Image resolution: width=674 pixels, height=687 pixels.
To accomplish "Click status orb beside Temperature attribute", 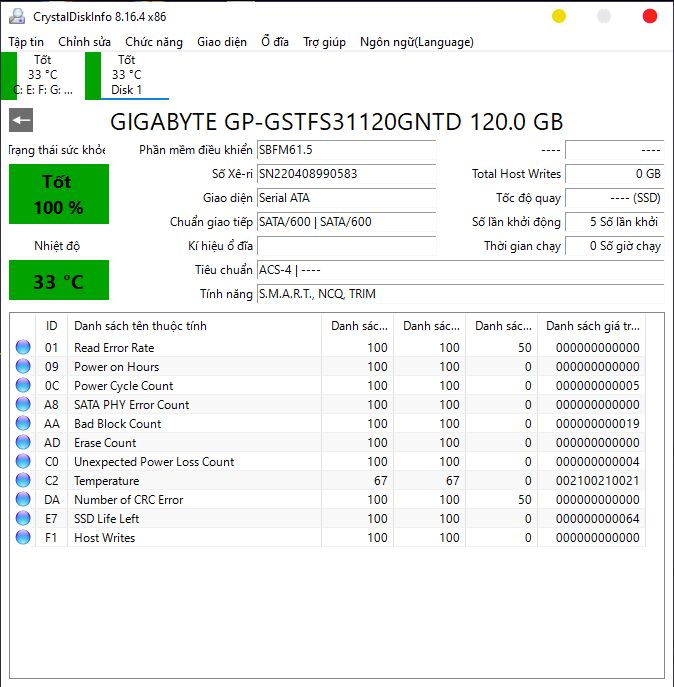I will coord(23,481).
